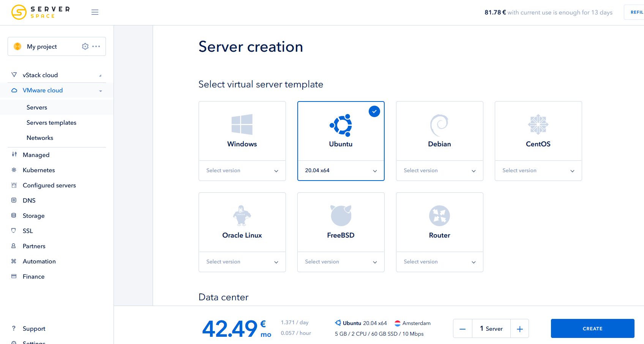Click the Server Space logo

[x=40, y=12]
